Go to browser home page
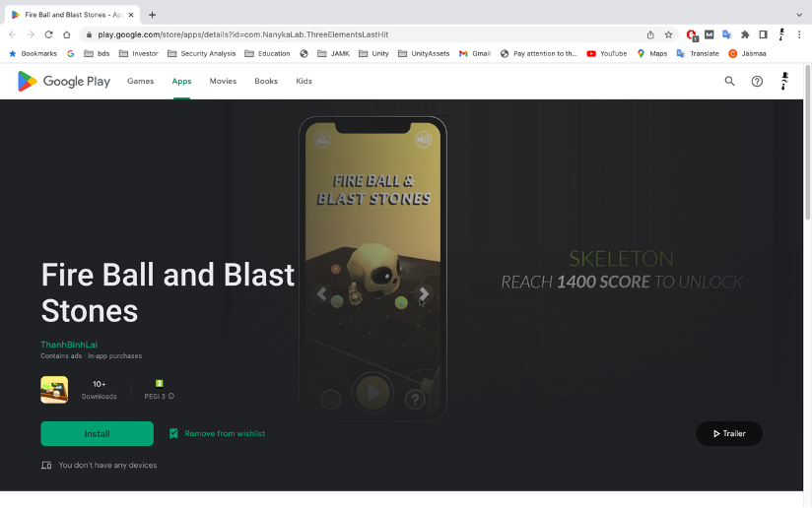Screen dimensions: 812x508 pyautogui.click(x=67, y=34)
